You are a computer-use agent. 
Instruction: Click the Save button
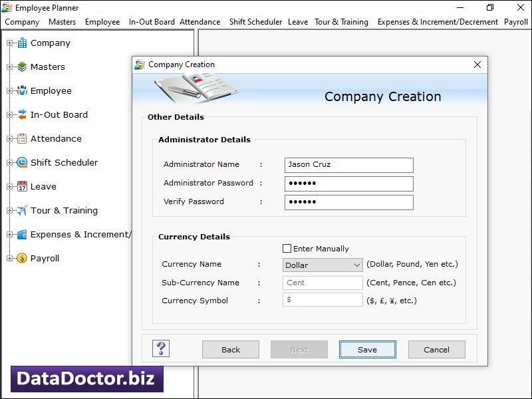[367, 349]
